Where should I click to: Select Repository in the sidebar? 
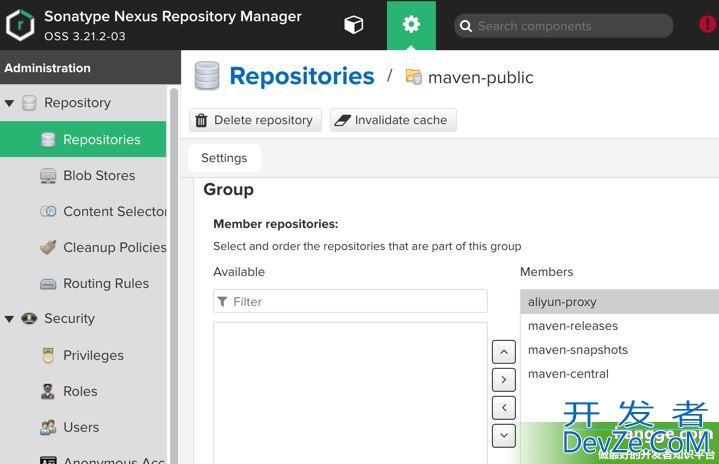(77, 103)
